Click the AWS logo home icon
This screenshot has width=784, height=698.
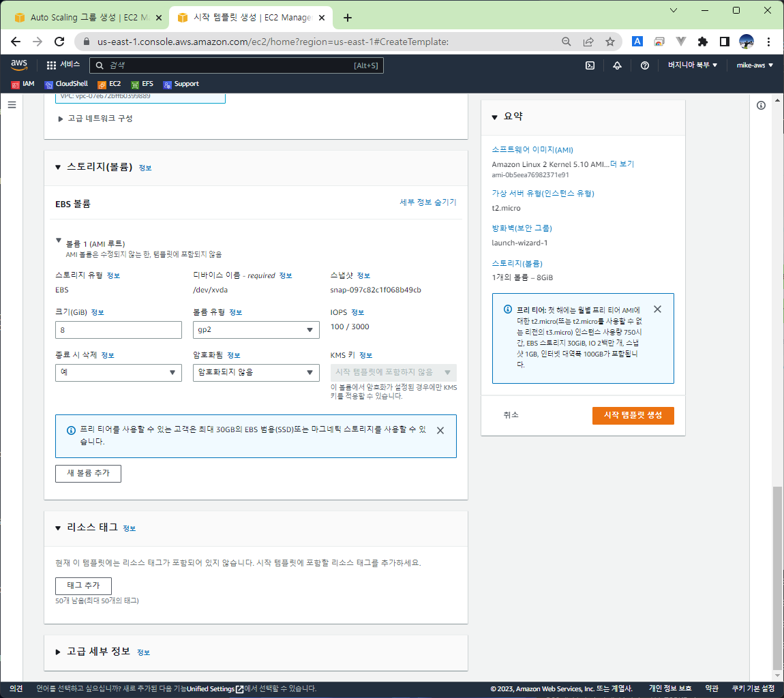19,65
